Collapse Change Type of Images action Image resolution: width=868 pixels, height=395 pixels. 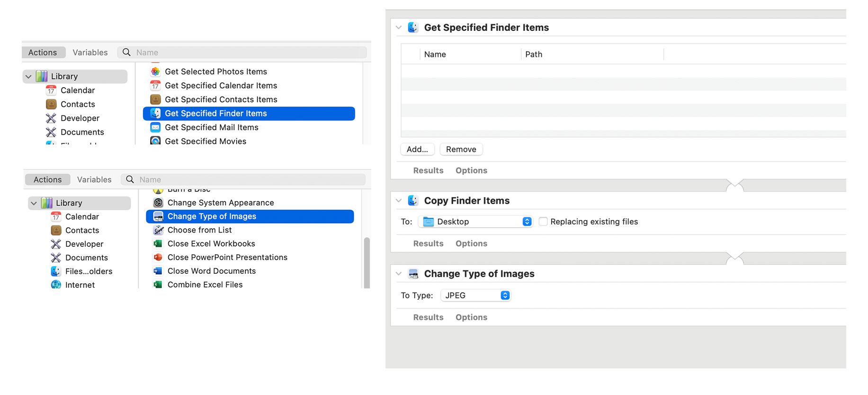pyautogui.click(x=399, y=274)
